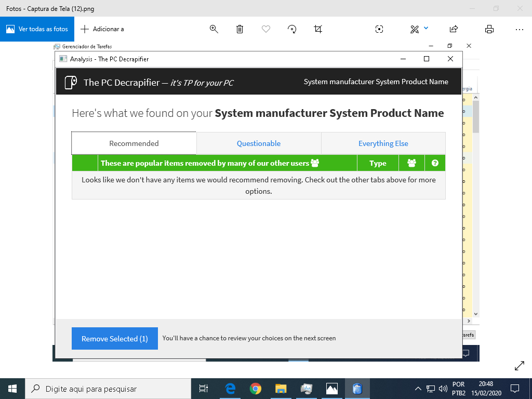Click the Type column header
The height and width of the screenshot is (399, 532).
(378, 163)
